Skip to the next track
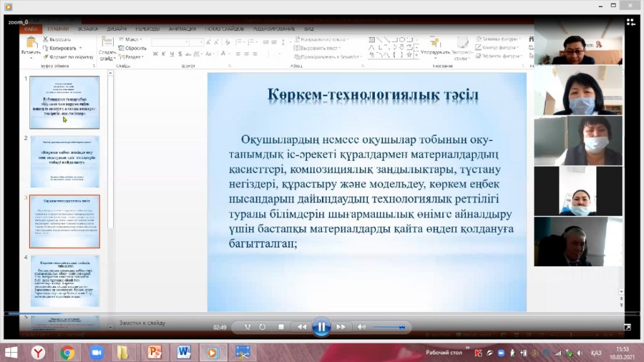Viewport: 644px width, 362px height. [x=340, y=327]
